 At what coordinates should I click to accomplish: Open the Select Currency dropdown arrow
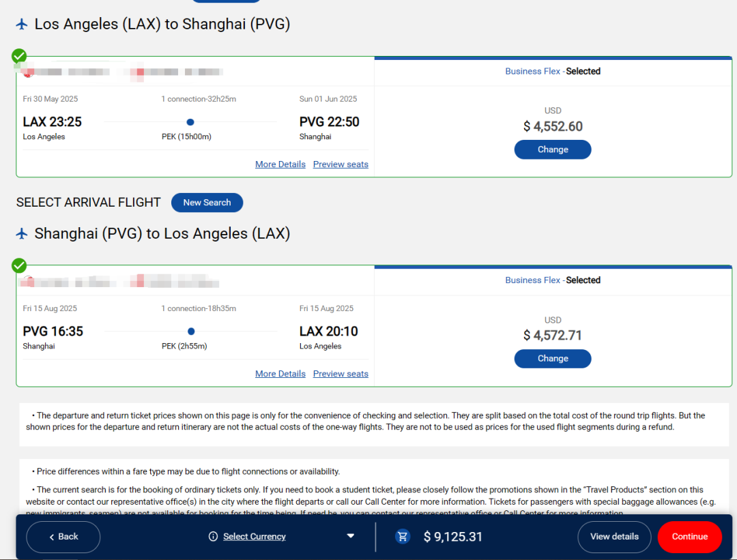pyautogui.click(x=351, y=536)
